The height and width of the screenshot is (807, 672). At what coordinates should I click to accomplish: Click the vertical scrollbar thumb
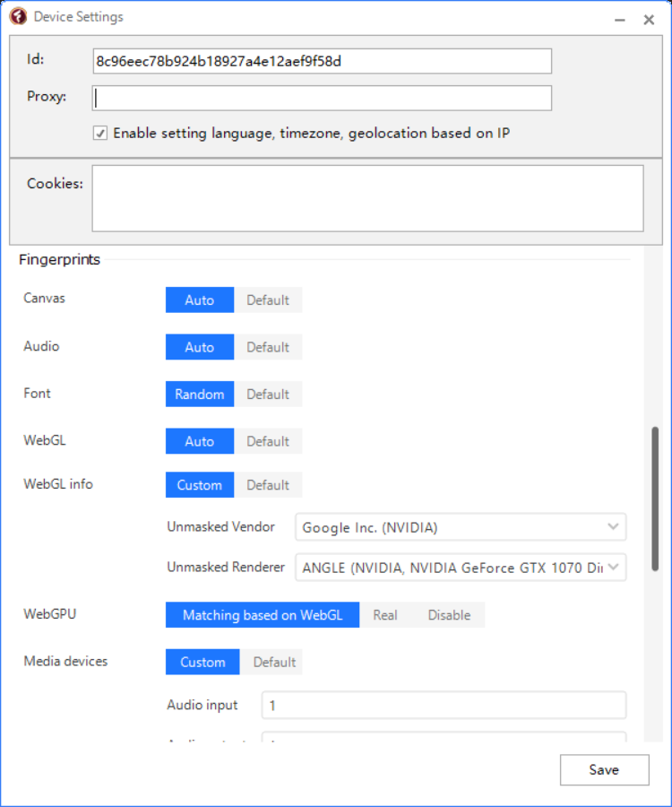point(655,499)
